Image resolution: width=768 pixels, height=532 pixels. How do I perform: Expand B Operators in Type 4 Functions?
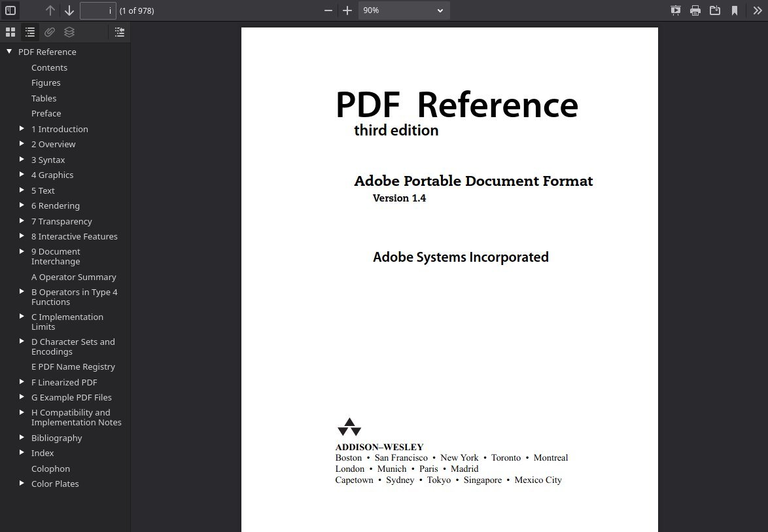(22, 291)
